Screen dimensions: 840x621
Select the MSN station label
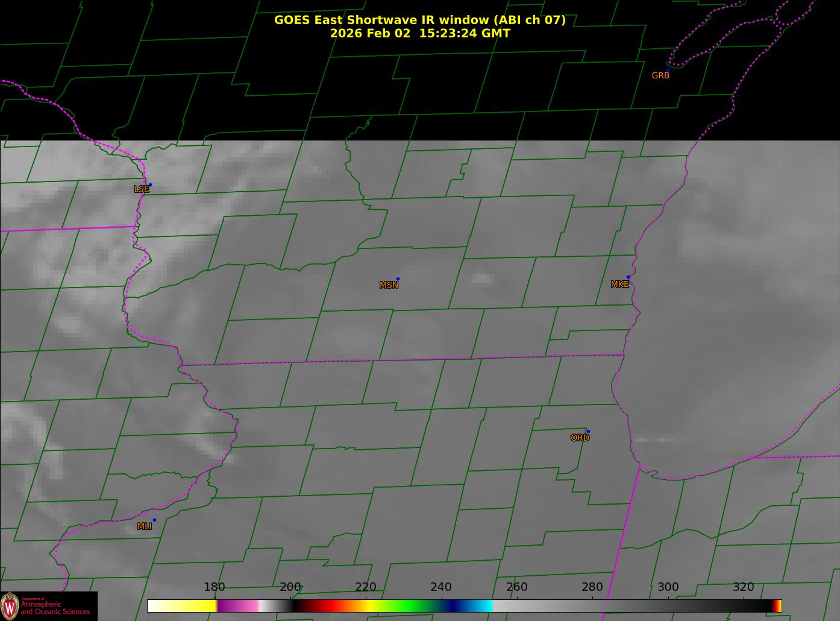(389, 285)
